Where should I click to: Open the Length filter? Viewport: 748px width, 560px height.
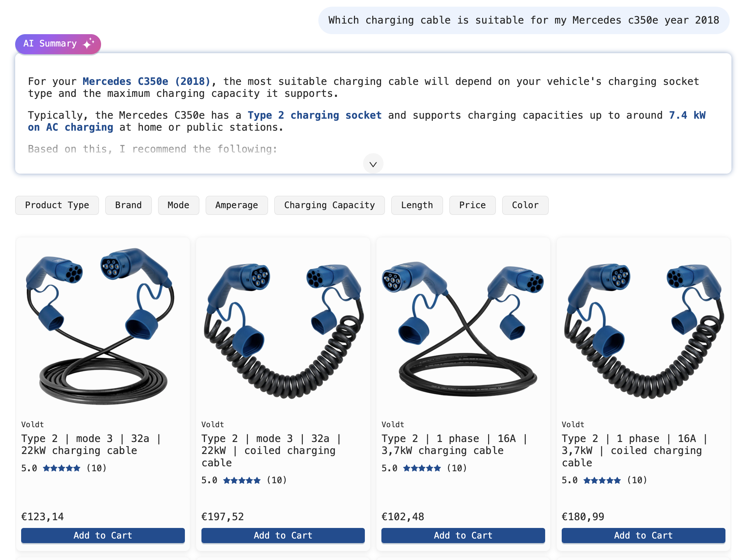pos(417,205)
